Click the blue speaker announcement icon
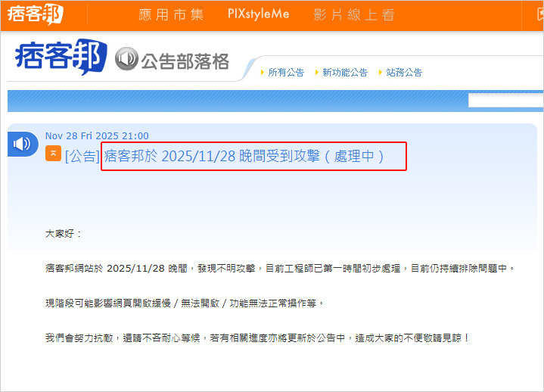 pos(22,144)
